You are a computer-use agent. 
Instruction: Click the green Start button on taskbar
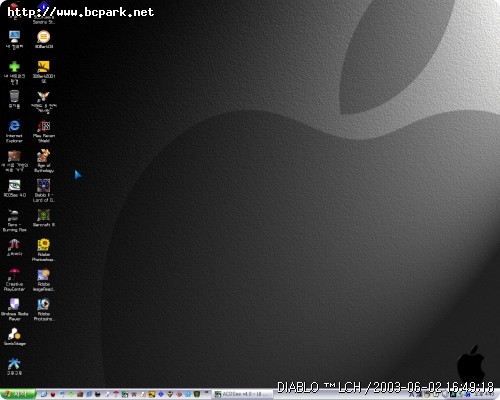click(x=18, y=394)
